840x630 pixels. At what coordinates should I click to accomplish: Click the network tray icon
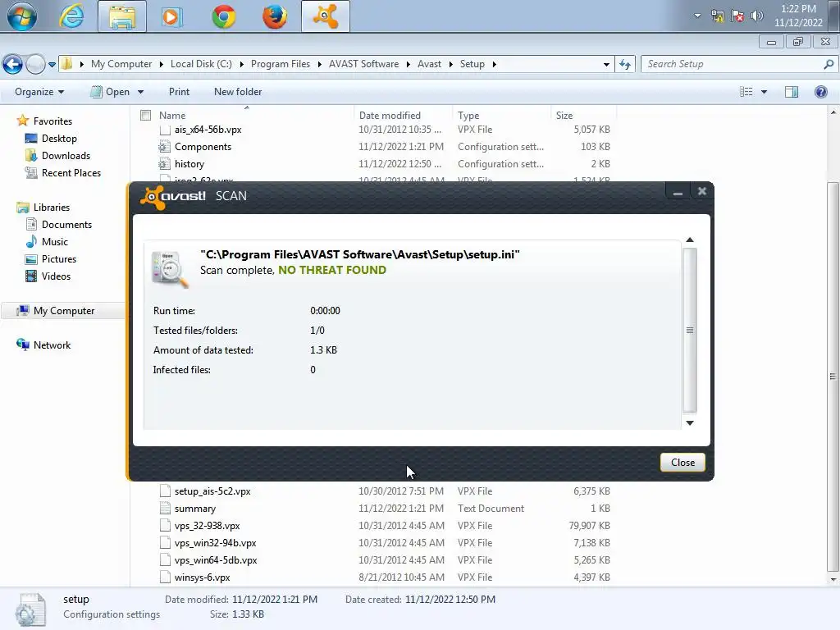[x=718, y=16]
